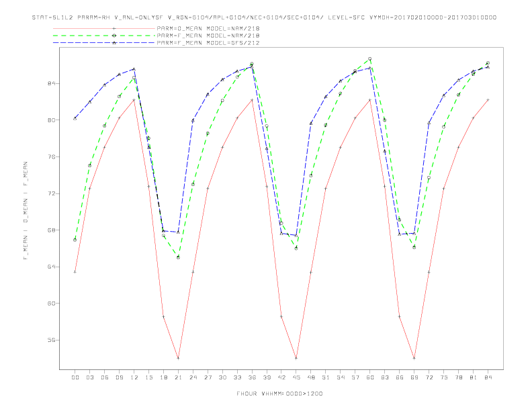532x411 pixels.
Task: Click x-axis tick label 45
Action: click(x=296, y=377)
